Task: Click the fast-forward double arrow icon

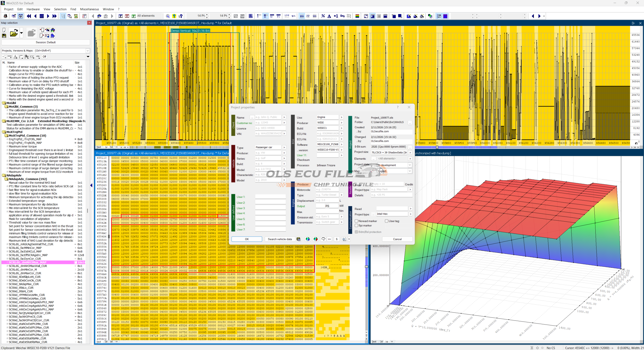Action: tap(54, 16)
